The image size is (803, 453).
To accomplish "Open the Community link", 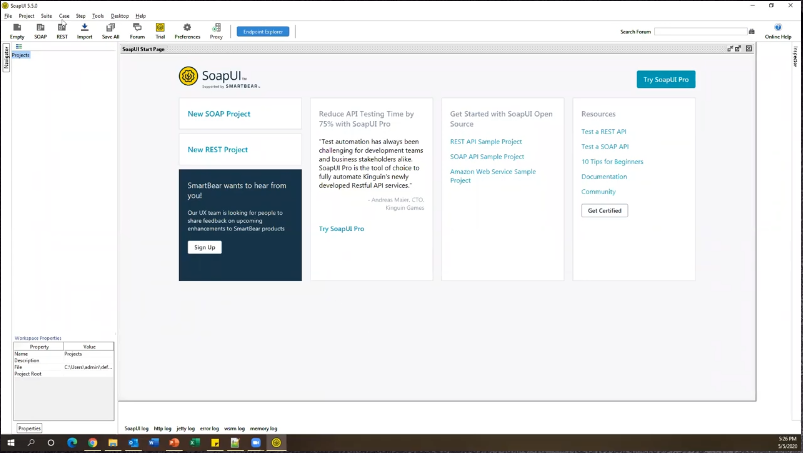I will (598, 191).
